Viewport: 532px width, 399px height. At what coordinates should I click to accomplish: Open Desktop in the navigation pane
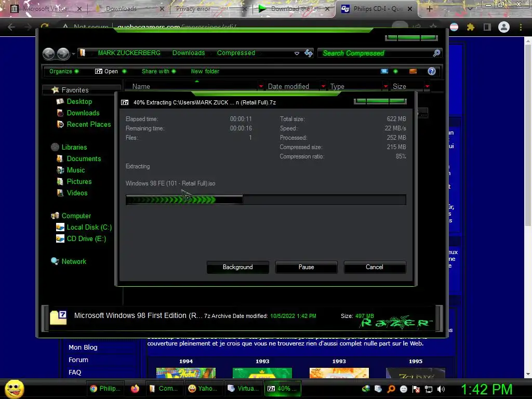pos(79,101)
